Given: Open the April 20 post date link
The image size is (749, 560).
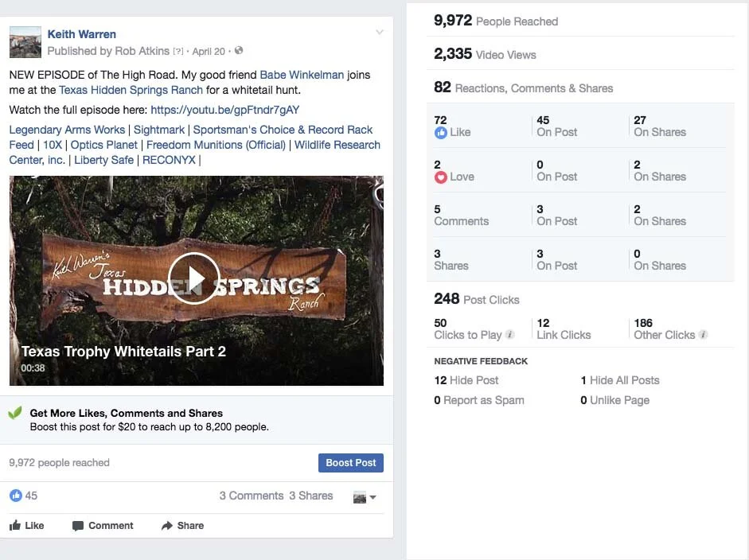Looking at the screenshot, I should [209, 52].
